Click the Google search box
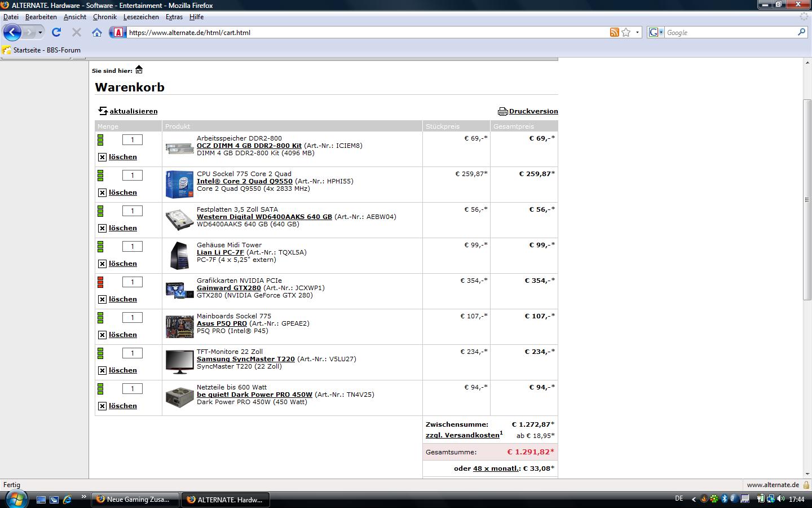This screenshot has height=508, width=812. pos(730,32)
